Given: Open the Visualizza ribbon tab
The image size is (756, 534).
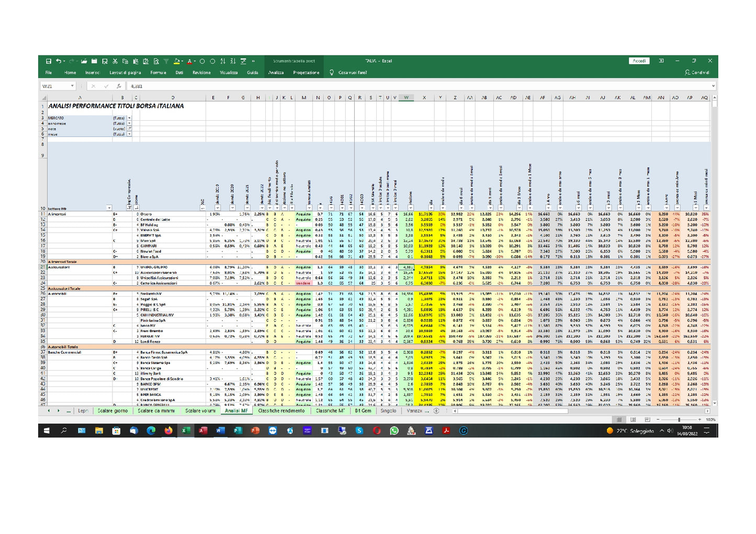Looking at the screenshot, I should click(x=229, y=73).
